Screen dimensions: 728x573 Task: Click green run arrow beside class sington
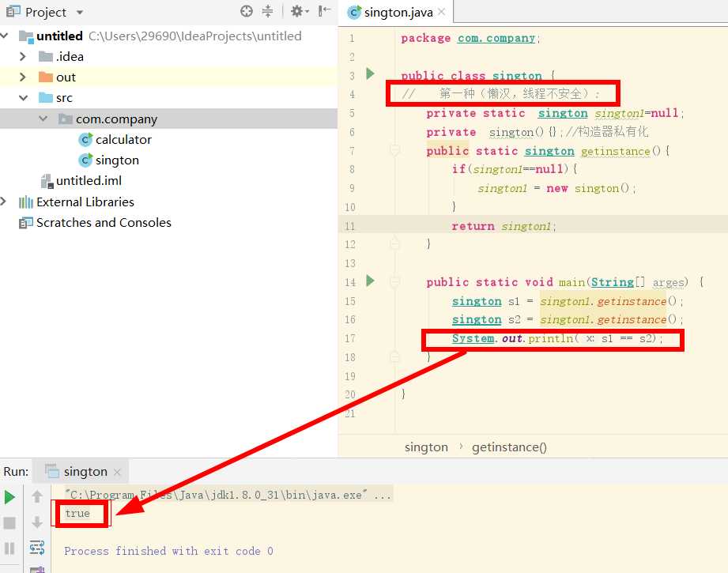370,74
